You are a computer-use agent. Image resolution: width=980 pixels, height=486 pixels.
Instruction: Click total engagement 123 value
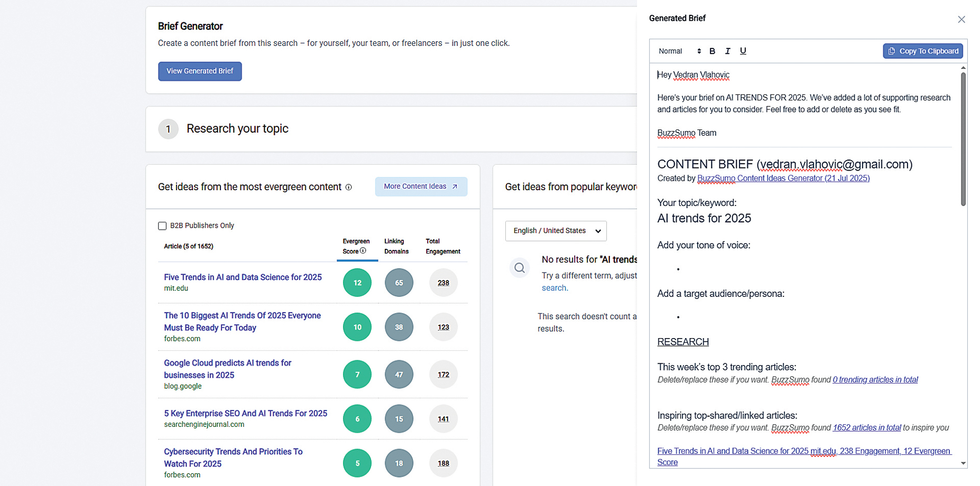[443, 327]
